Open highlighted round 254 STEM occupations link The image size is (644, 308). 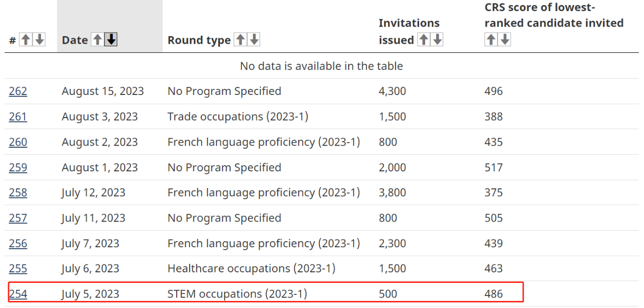(18, 294)
